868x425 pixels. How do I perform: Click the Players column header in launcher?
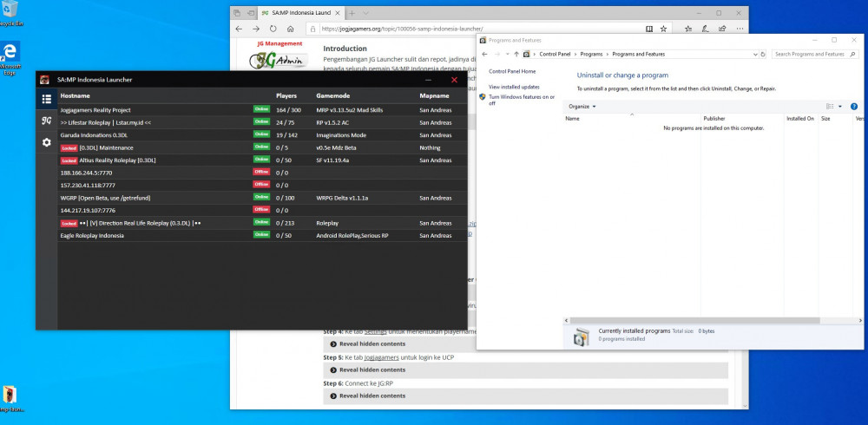tap(286, 95)
